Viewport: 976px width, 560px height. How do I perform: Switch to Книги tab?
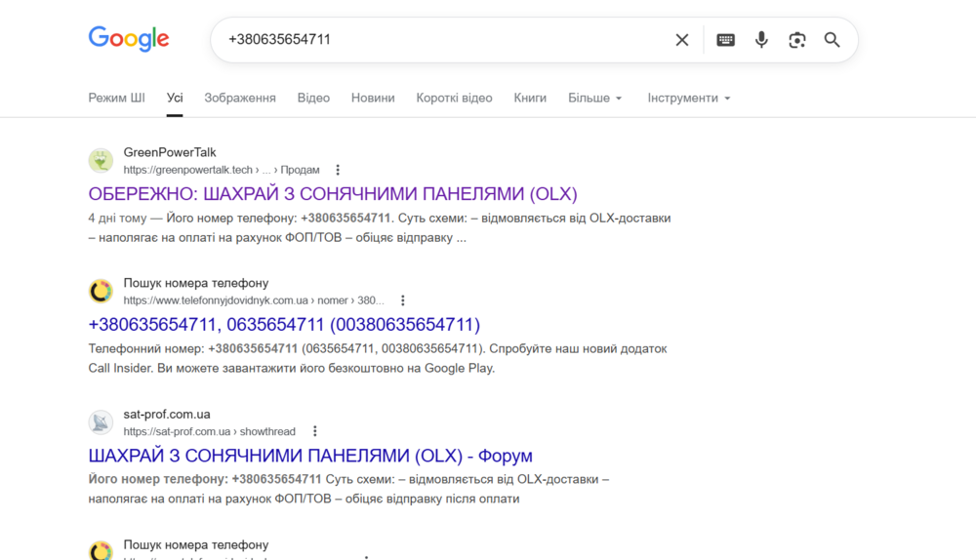point(530,98)
